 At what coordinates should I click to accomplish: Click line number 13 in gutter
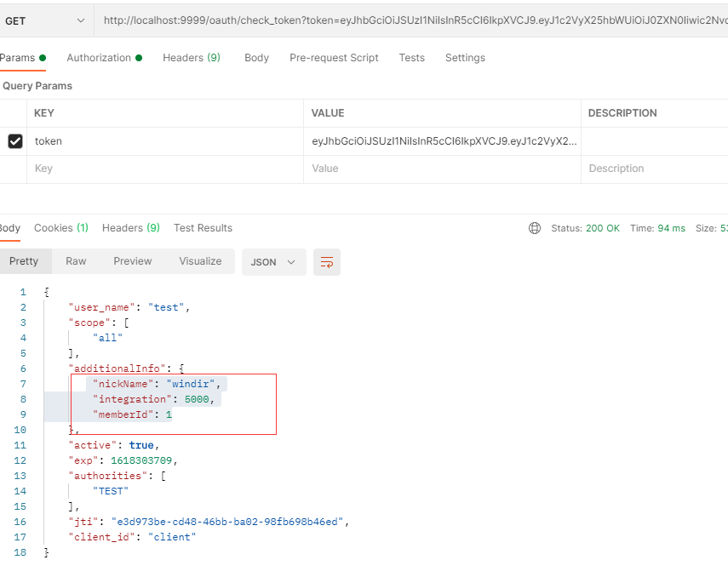click(x=20, y=476)
